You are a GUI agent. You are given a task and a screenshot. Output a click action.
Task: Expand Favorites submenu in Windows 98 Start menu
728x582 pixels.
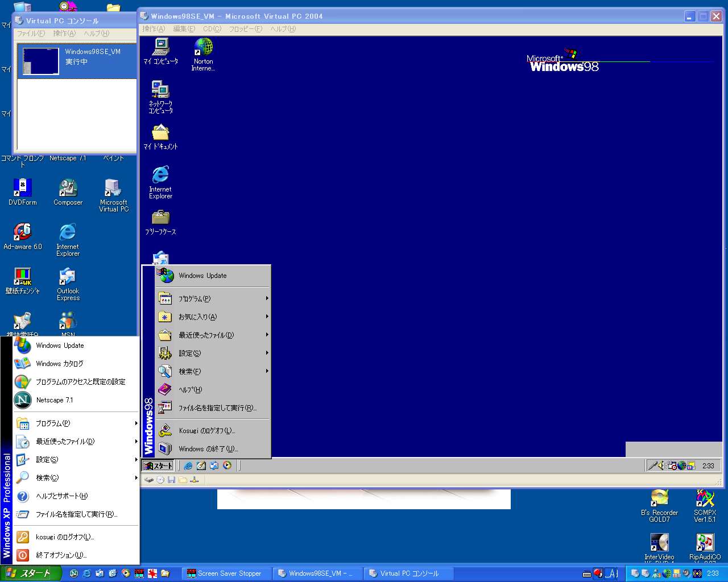(213, 317)
